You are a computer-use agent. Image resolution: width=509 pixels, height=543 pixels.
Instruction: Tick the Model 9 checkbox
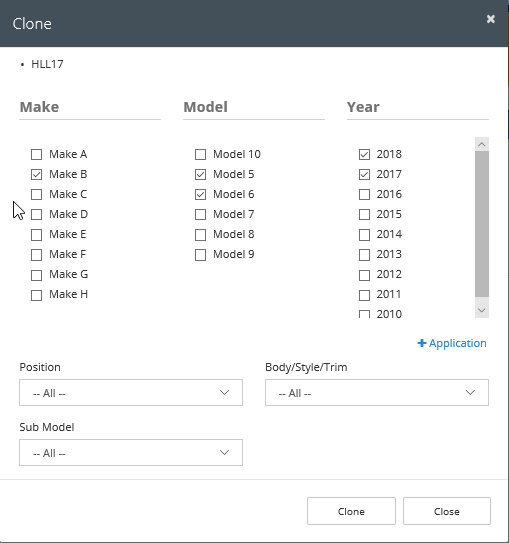pyautogui.click(x=200, y=255)
